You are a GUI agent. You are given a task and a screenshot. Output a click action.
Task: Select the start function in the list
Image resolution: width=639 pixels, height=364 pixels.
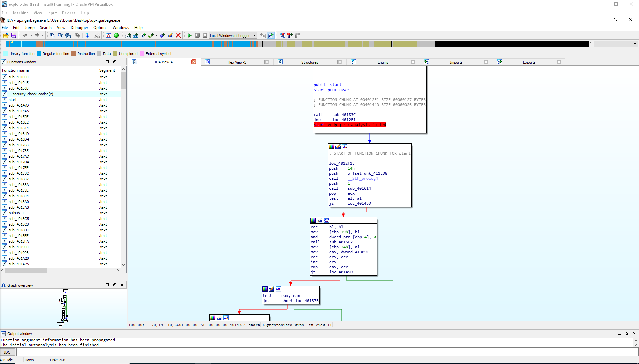(61, 100)
